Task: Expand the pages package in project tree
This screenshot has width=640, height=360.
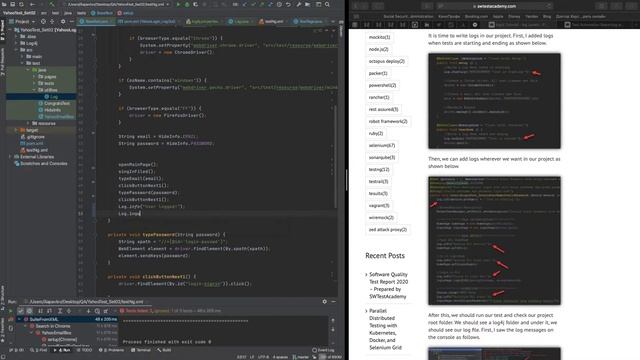Action: click(x=34, y=76)
